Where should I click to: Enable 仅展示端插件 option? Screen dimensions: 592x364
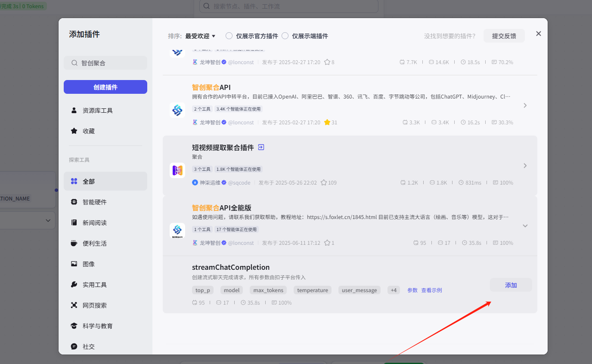[x=285, y=36]
